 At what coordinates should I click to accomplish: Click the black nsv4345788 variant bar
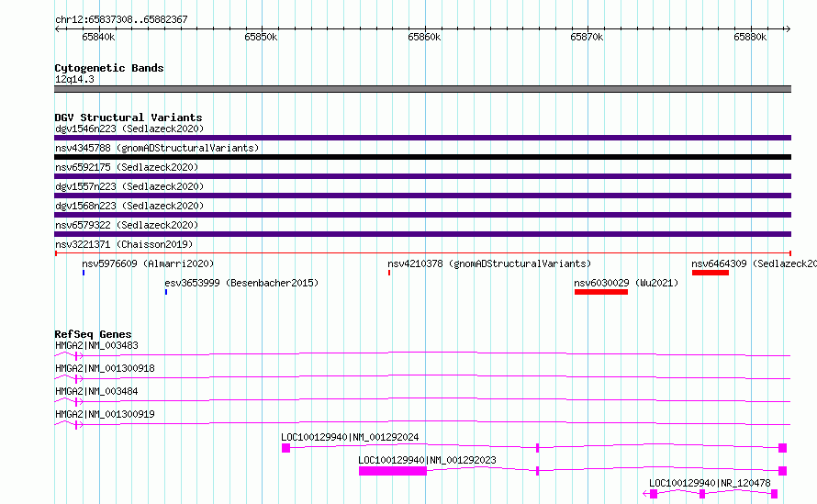pos(422,157)
